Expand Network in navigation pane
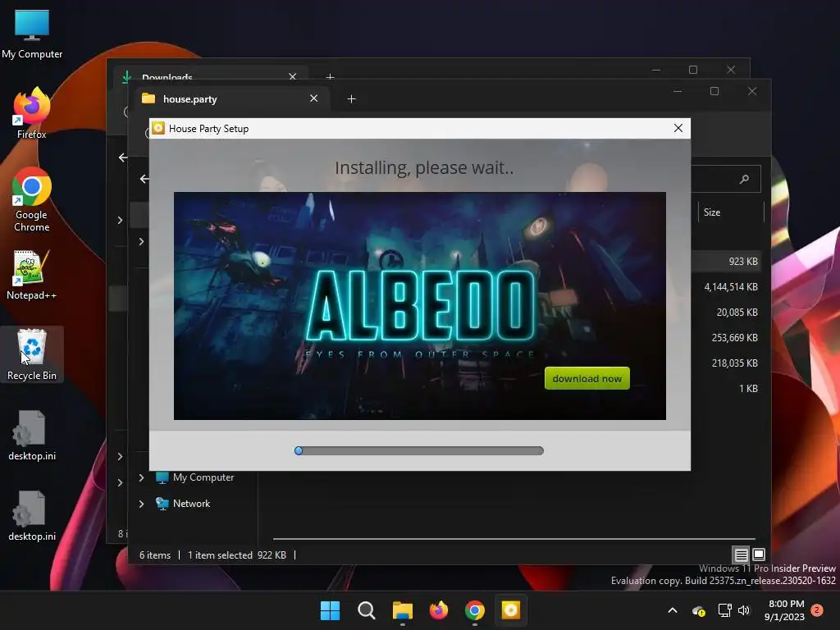 (141, 504)
